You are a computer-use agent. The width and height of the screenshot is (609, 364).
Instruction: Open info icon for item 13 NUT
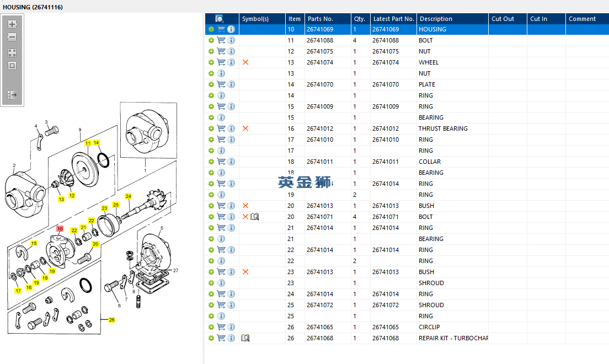click(x=221, y=73)
